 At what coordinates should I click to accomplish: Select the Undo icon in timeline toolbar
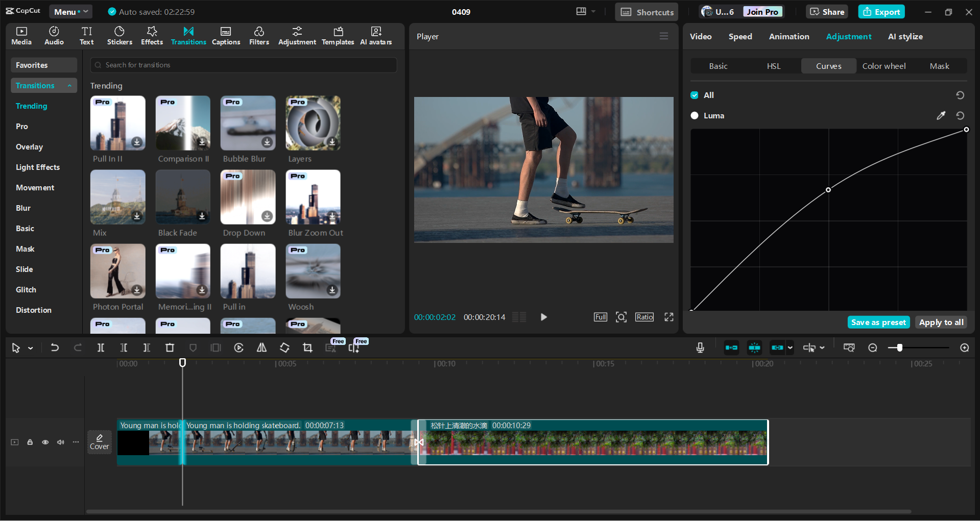pos(55,348)
